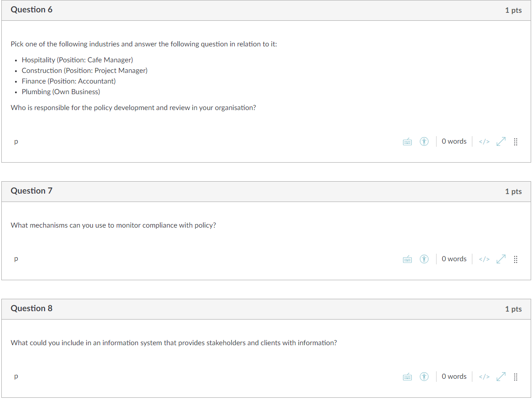Click the resize handle of Question 6 editor
532x400 pixels.
[516, 142]
